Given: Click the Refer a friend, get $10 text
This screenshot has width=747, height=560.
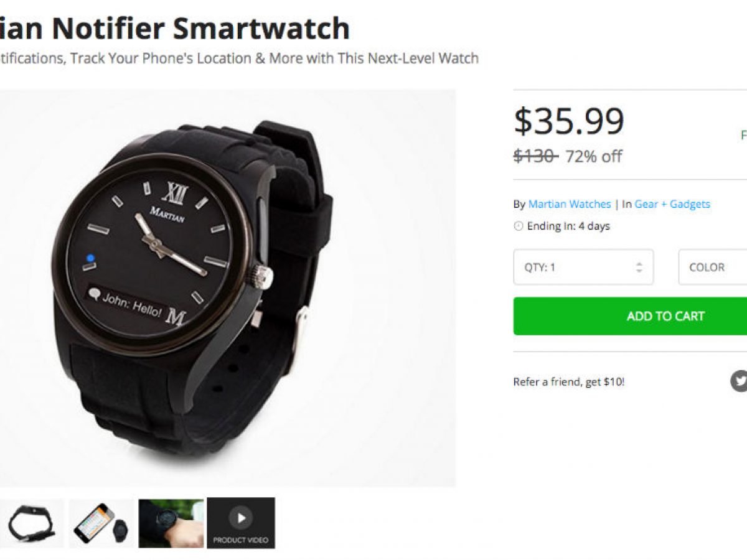Looking at the screenshot, I should click(x=569, y=382).
